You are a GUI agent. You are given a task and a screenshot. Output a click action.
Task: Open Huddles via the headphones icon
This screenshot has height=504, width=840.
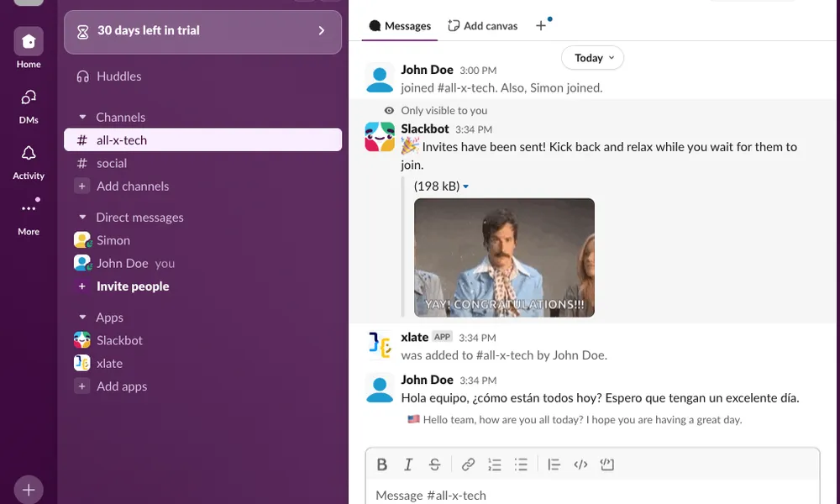pos(82,76)
